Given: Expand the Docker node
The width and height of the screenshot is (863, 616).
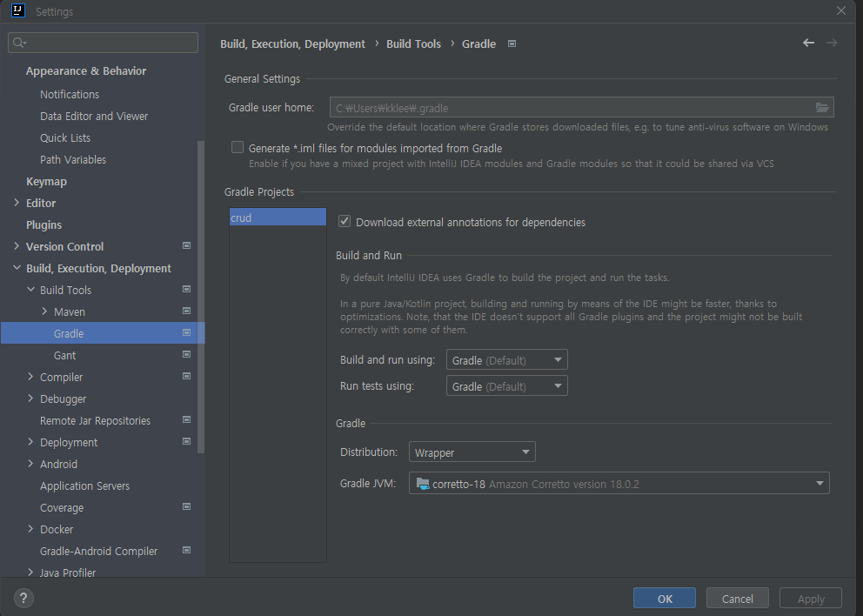Looking at the screenshot, I should [30, 529].
